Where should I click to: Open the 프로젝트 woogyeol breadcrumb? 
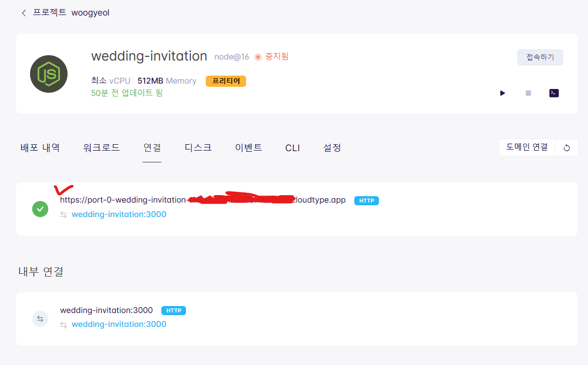click(x=71, y=12)
